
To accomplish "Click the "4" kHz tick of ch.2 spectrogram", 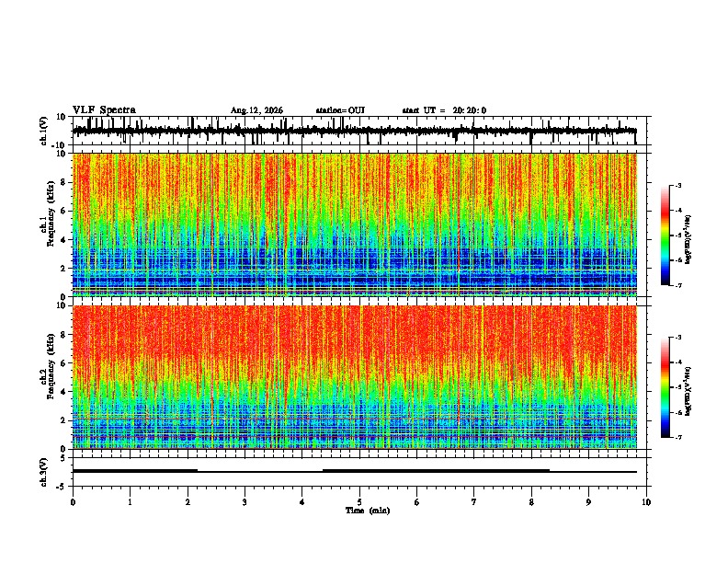I will point(63,392).
